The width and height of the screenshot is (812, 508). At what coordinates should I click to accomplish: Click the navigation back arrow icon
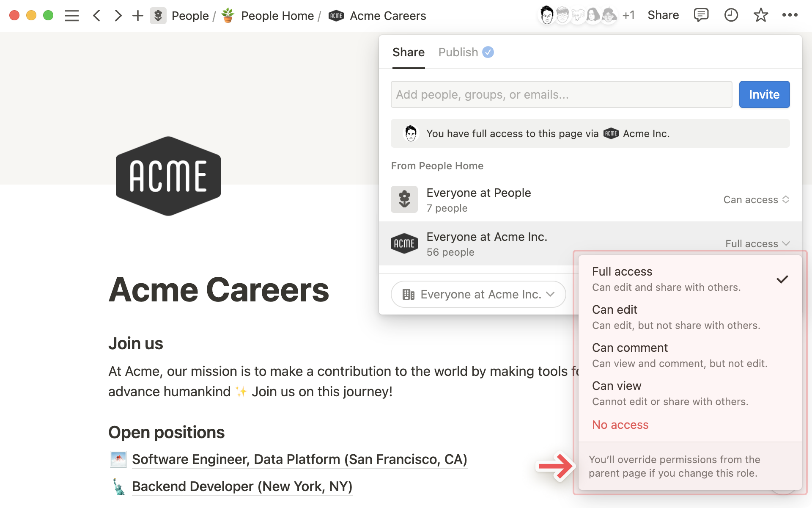click(x=96, y=16)
